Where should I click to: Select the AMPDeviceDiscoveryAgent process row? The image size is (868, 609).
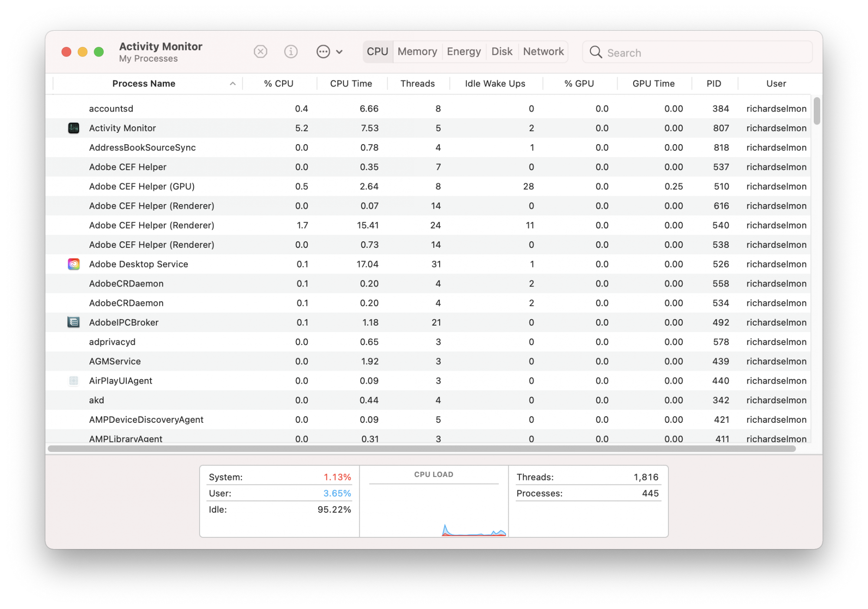[x=146, y=419]
